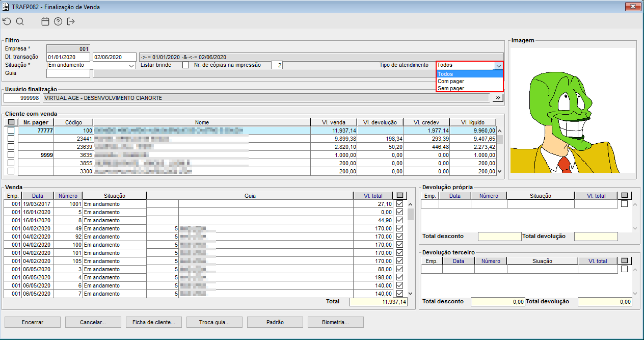Viewport: 644px width, 340px height.
Task: Uncheck sale number 1001 row checkbox
Action: pos(399,204)
